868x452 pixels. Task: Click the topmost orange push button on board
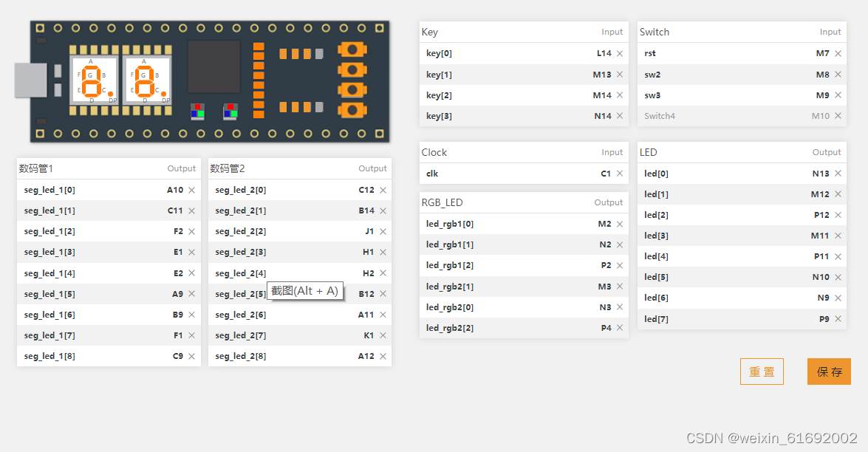[352, 49]
